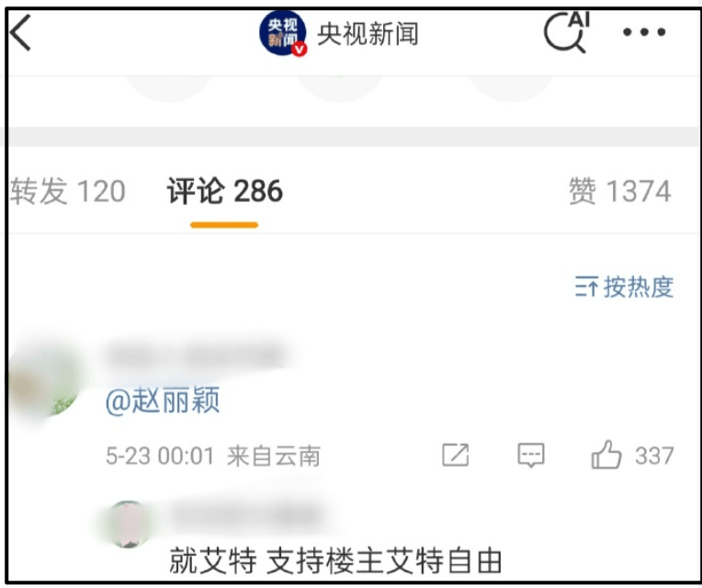The width and height of the screenshot is (702, 588).
Task: Tap the sort arrows icon beside 按热度
Action: [585, 287]
